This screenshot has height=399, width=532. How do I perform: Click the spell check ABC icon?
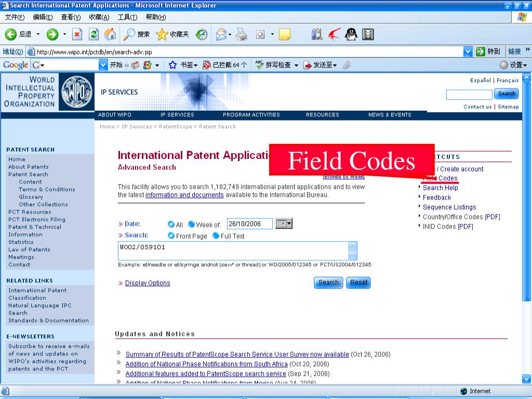pos(260,65)
